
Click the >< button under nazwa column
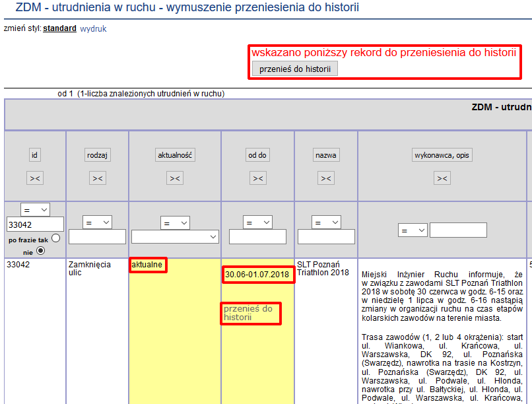coord(326,178)
